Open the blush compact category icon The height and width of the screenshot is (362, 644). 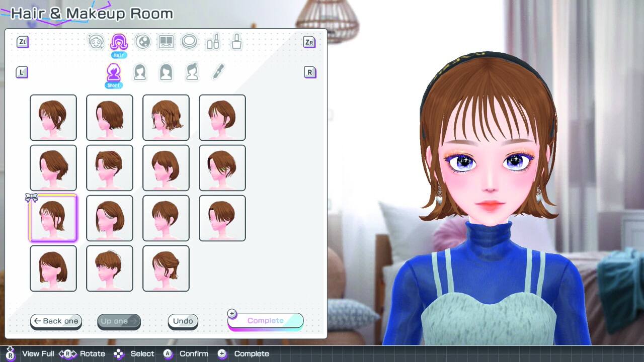point(189,42)
